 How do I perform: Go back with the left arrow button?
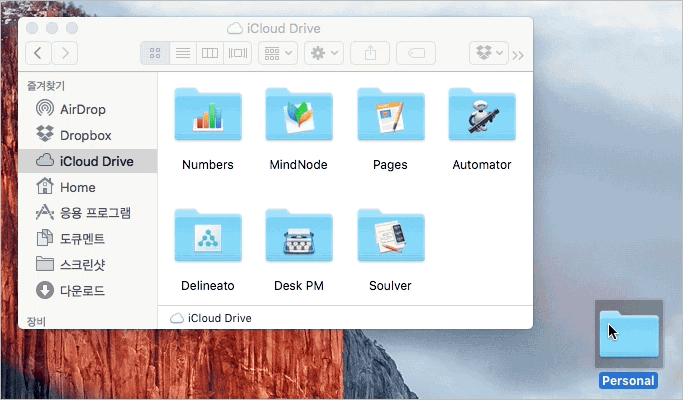click(x=38, y=53)
